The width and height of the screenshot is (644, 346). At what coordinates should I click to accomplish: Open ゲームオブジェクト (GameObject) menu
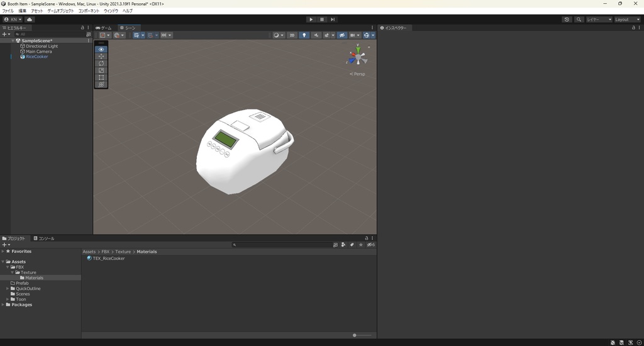pos(61,11)
